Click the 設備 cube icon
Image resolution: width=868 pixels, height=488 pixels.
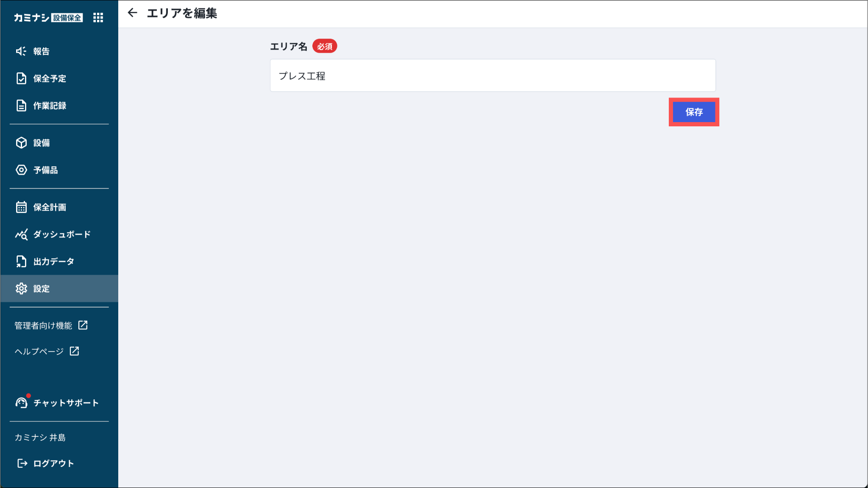coord(21,143)
